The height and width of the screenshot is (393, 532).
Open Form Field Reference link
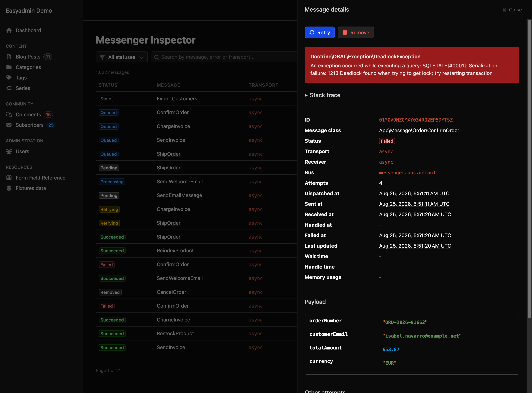click(x=40, y=178)
